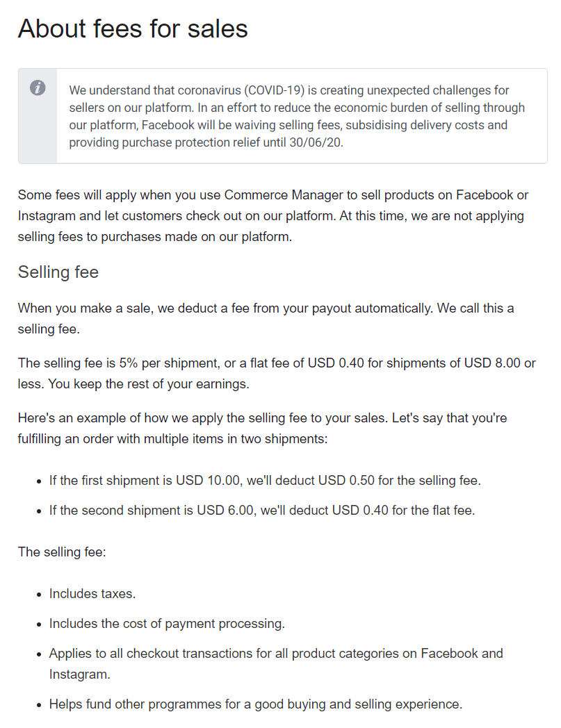Click the bullet about the second shipment
Image resolution: width=561 pixels, height=728 pixels.
point(262,510)
